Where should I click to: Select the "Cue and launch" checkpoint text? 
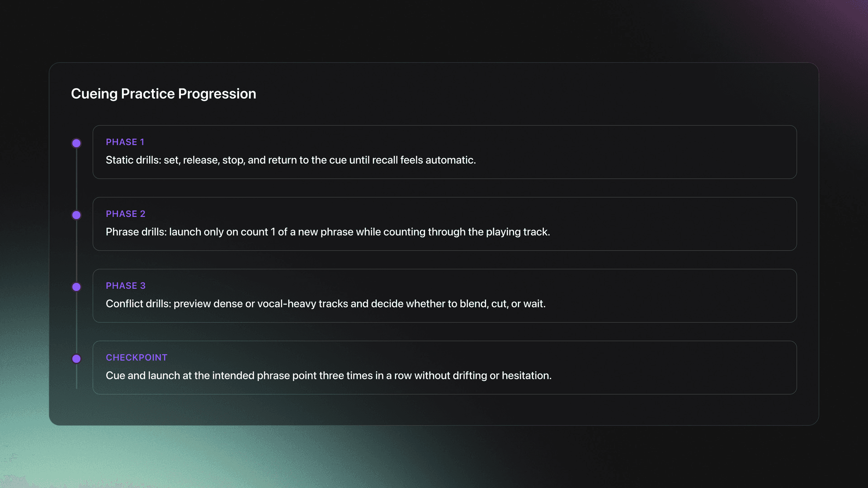click(329, 375)
